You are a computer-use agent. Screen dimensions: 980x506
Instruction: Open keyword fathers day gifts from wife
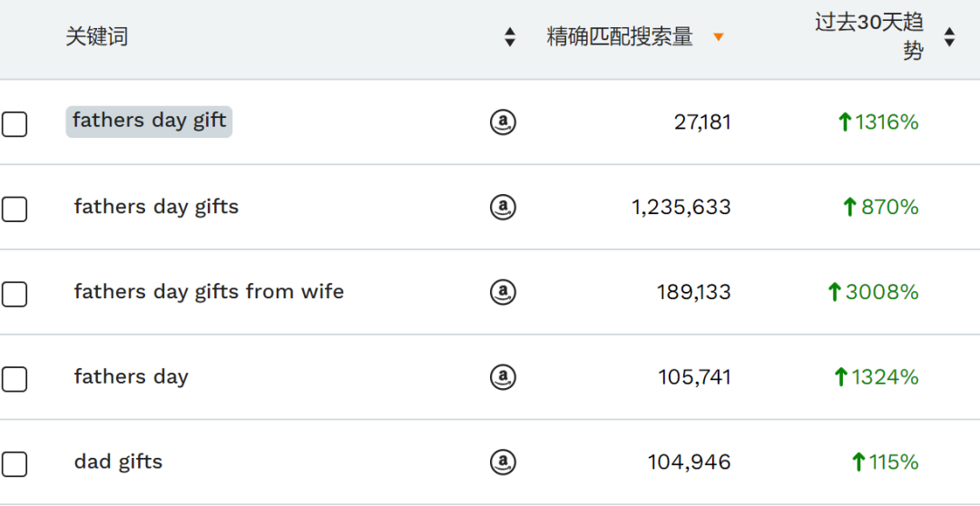(209, 292)
